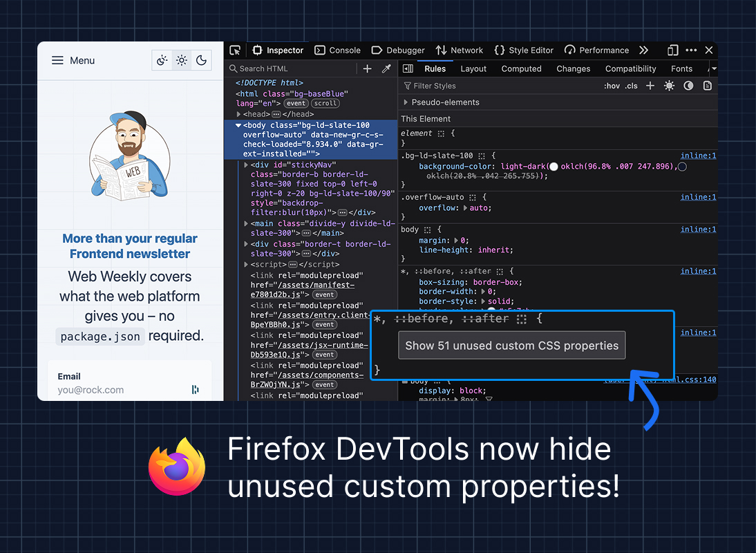Screen dimensions: 756x553
Task: Click Show 51 unused custom CSS properties
Action: point(511,345)
